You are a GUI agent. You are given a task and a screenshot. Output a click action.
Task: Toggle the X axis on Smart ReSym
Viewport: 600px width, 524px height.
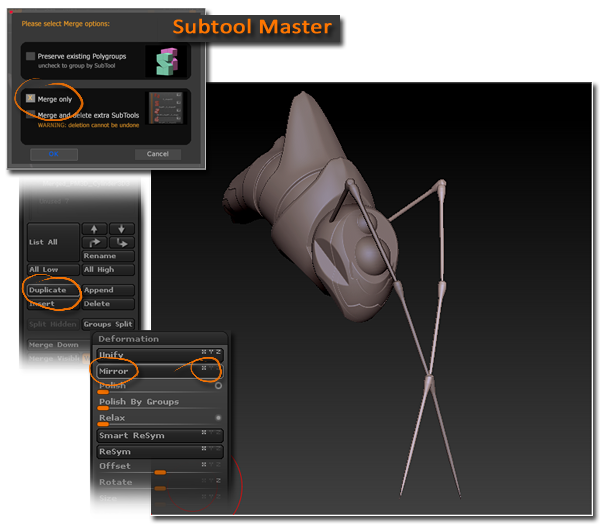click(x=204, y=433)
